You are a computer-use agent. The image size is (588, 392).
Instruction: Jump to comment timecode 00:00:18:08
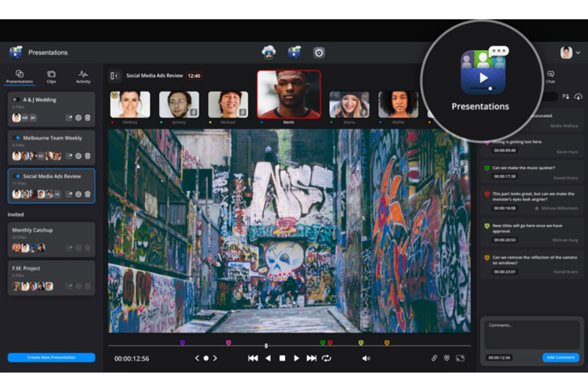tap(505, 208)
